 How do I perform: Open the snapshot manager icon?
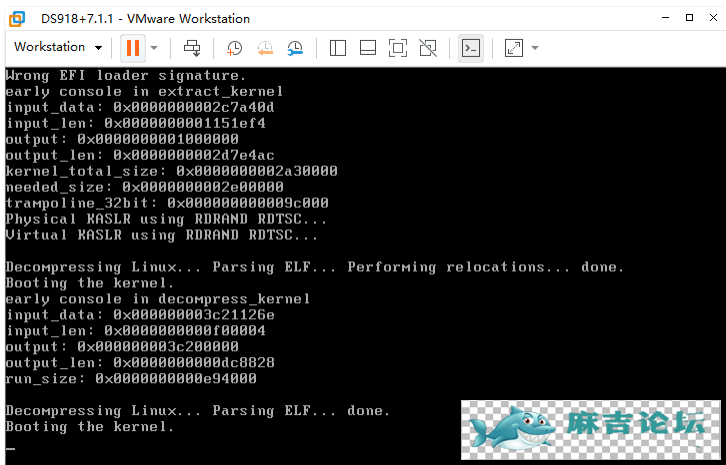point(295,48)
